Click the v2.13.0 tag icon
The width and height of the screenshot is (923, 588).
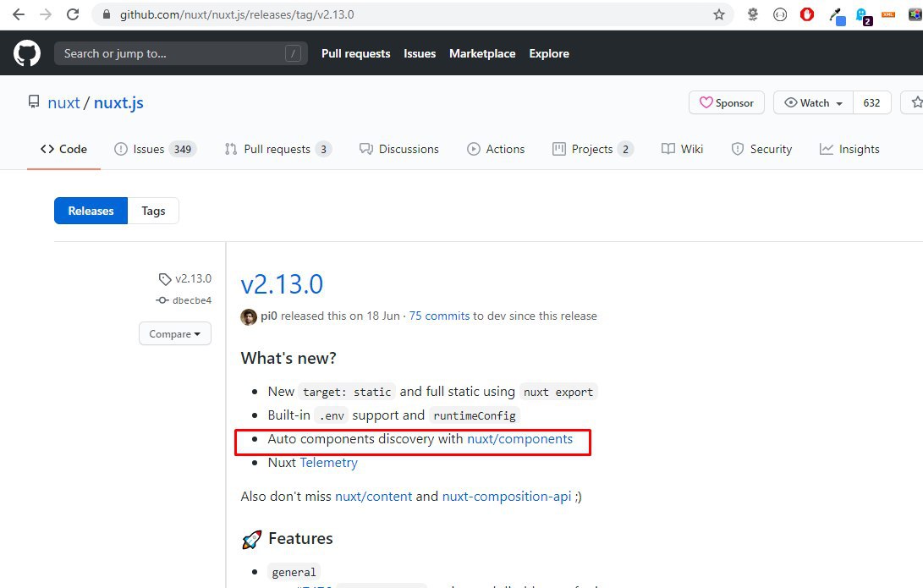pos(165,279)
